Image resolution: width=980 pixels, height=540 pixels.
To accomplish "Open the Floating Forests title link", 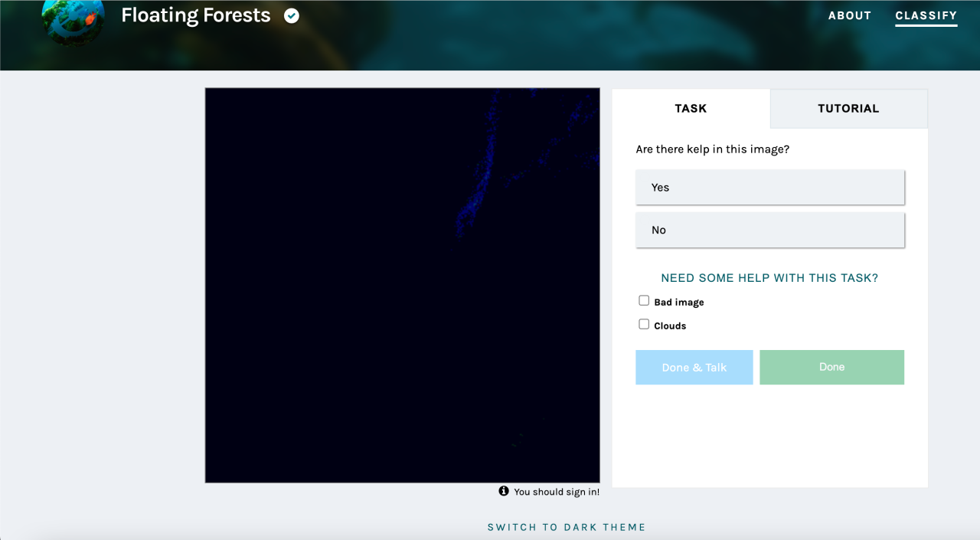I will click(x=196, y=15).
